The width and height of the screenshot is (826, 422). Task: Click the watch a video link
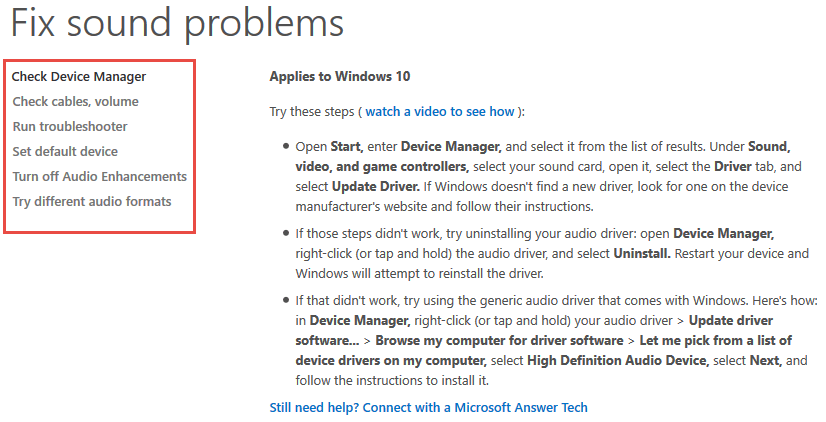pos(440,112)
